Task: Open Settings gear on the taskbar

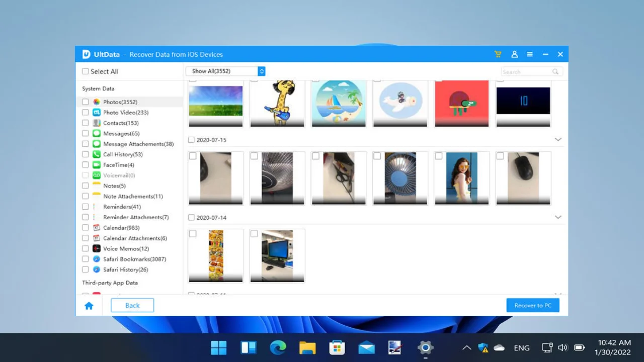Action: click(x=426, y=347)
